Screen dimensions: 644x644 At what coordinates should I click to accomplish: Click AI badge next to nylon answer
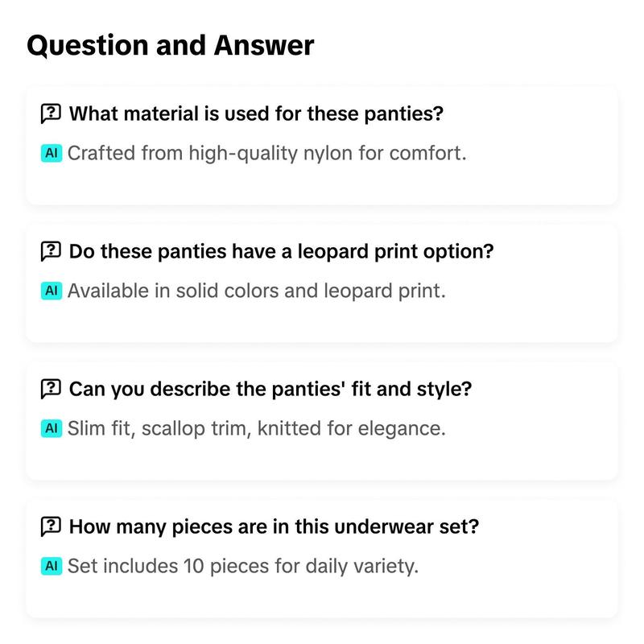[x=52, y=153]
